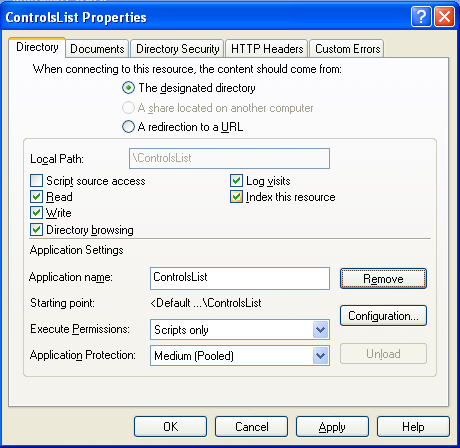Enable Script source access checkbox
The height and width of the screenshot is (448, 460).
36,181
